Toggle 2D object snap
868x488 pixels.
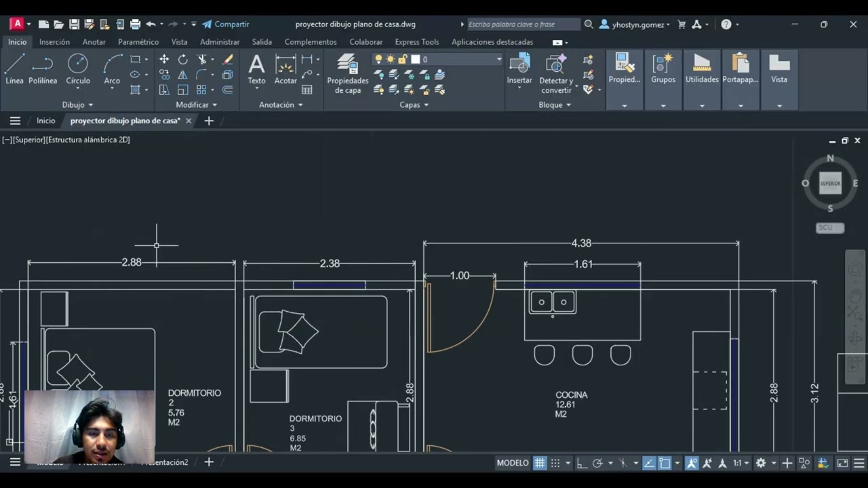click(665, 463)
